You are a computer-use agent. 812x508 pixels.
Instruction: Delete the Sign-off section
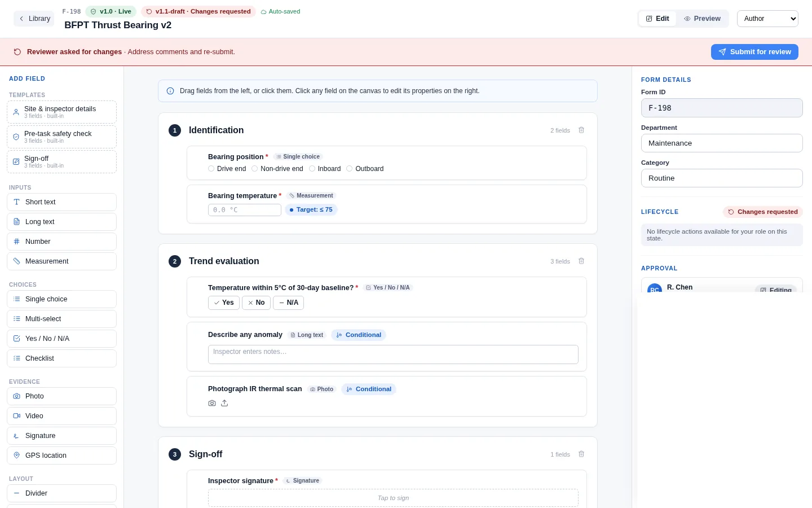point(581,454)
